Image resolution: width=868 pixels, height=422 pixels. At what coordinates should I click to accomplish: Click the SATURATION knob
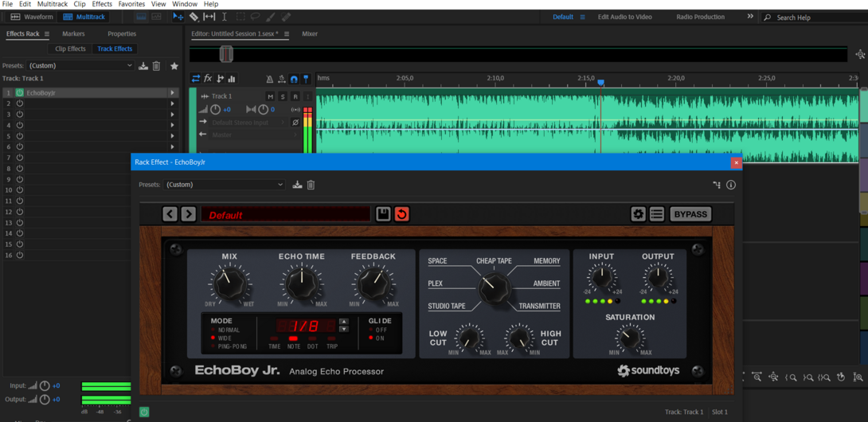click(629, 338)
